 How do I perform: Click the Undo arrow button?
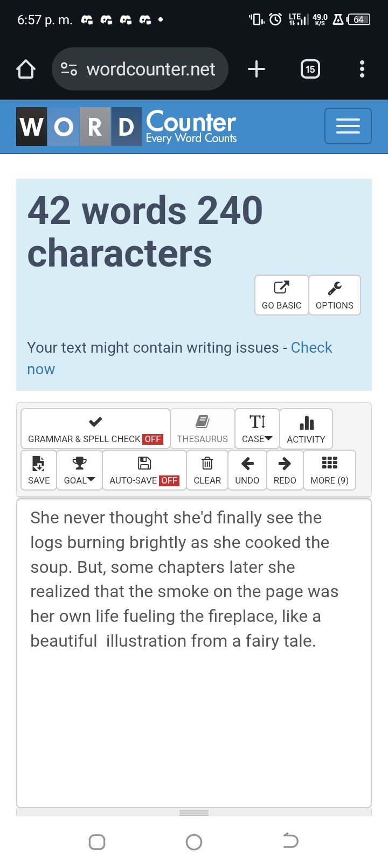coord(247,470)
